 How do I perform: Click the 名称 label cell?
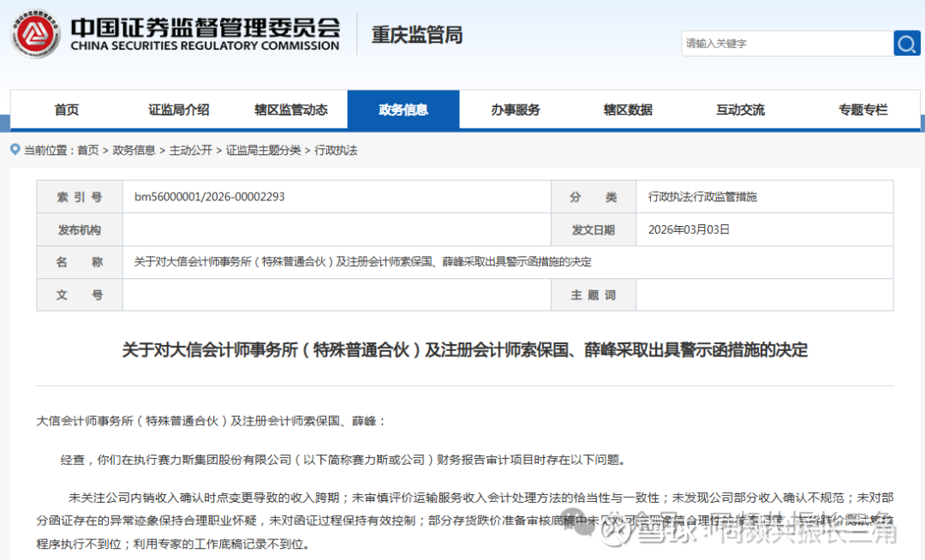click(80, 262)
